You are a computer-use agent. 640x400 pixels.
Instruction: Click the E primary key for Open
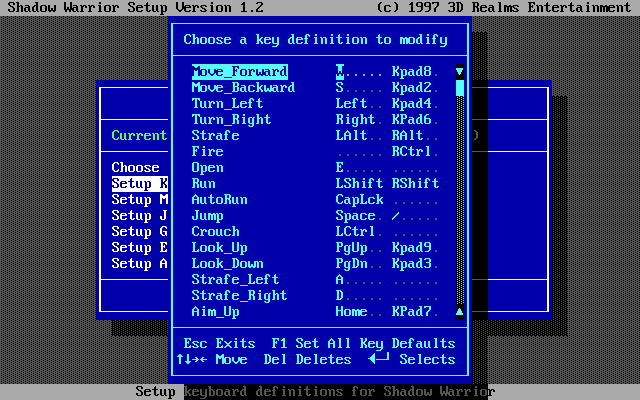tap(340, 168)
